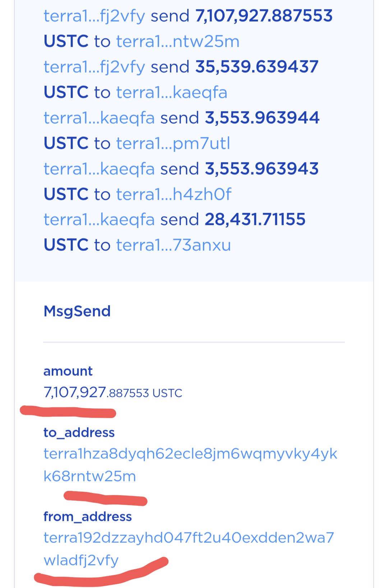The width and height of the screenshot is (388, 588).
Task: Open kaeqfa sender sending 28,431.71155 USTC
Action: [99, 220]
